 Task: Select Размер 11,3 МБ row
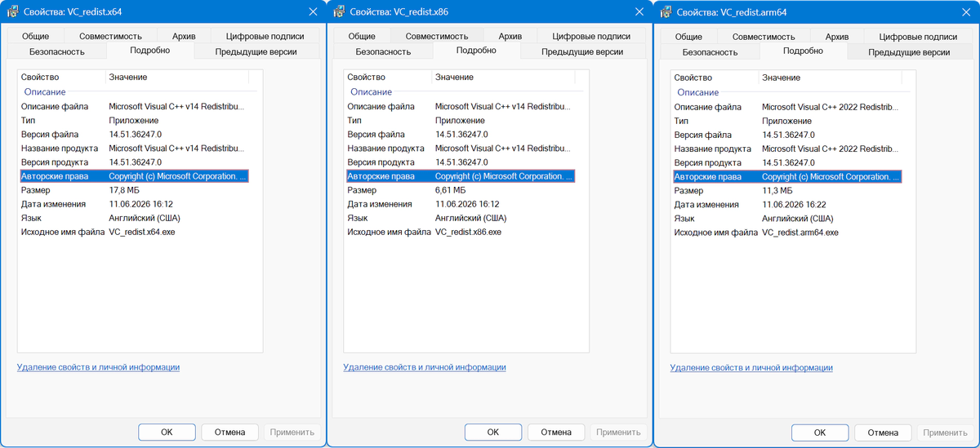[786, 190]
